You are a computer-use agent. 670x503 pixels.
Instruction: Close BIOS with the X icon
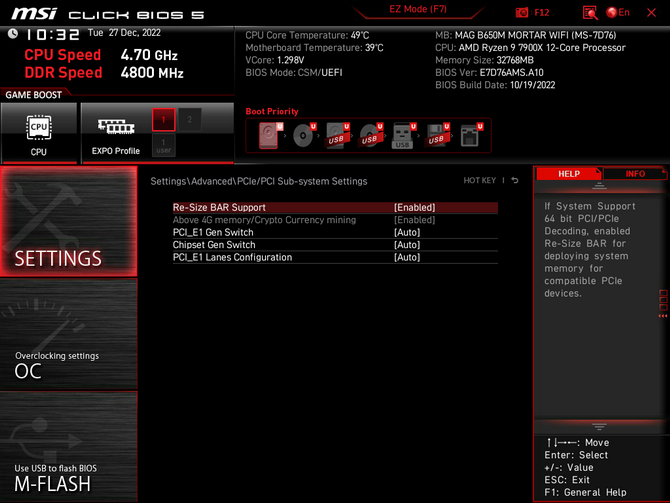coord(651,12)
